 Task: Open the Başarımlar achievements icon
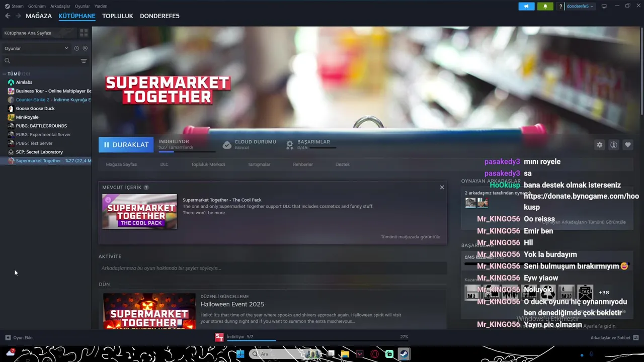290,145
